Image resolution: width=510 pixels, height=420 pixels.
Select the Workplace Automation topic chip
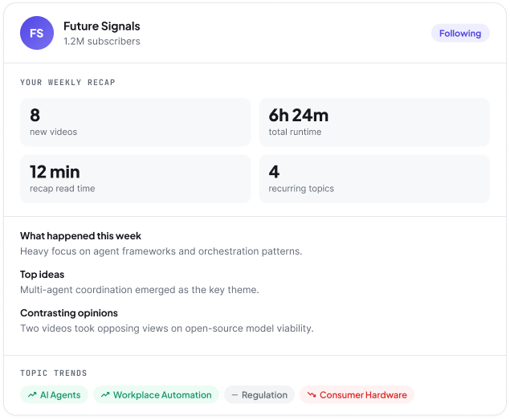pyautogui.click(x=156, y=394)
